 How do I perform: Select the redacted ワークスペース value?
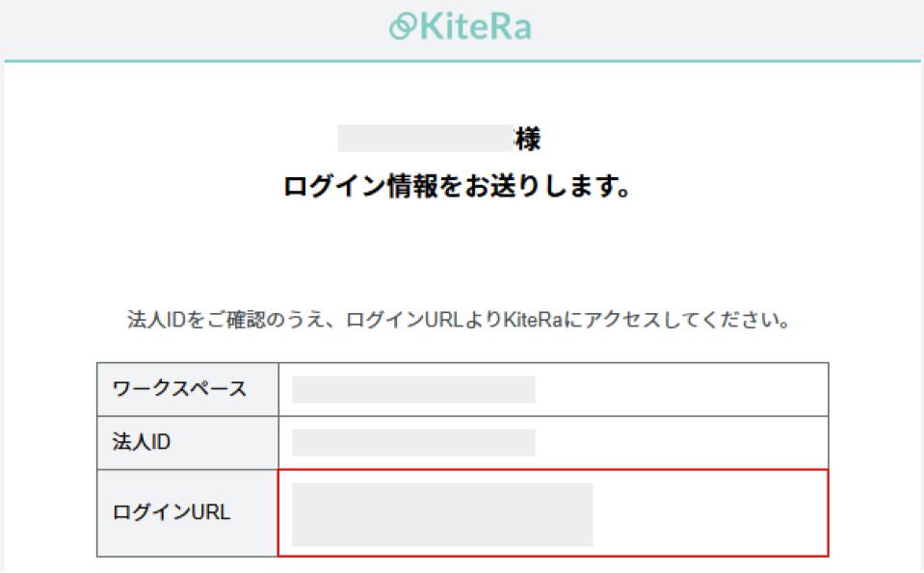[413, 389]
